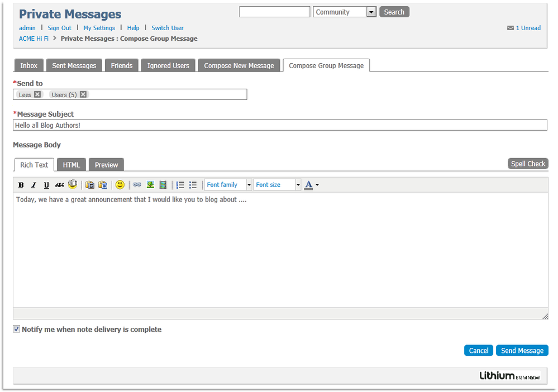Screen dimensions: 558x392
Task: Click the Message Subject field
Action: coord(280,125)
